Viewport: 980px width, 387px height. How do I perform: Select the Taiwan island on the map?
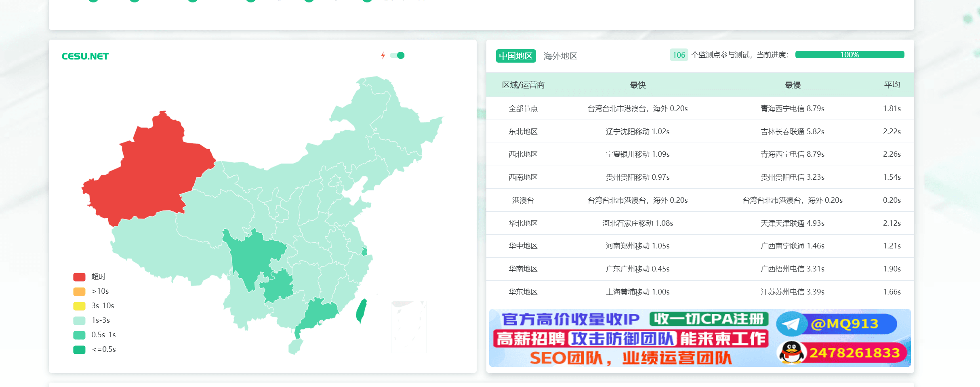pos(362,310)
